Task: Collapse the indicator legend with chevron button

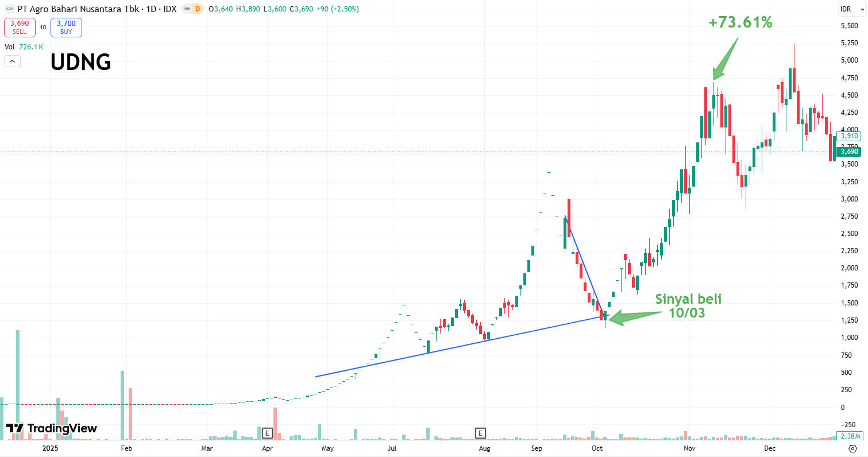Action: pos(12,61)
